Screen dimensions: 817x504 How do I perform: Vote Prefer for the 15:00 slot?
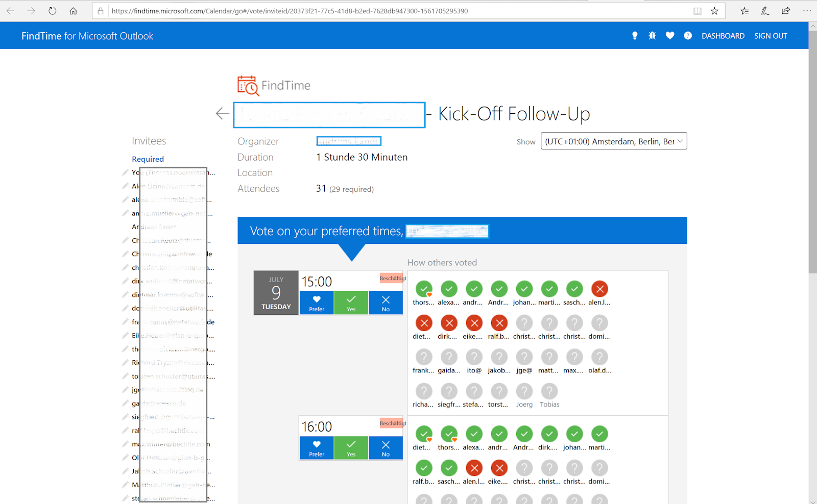tap(316, 303)
